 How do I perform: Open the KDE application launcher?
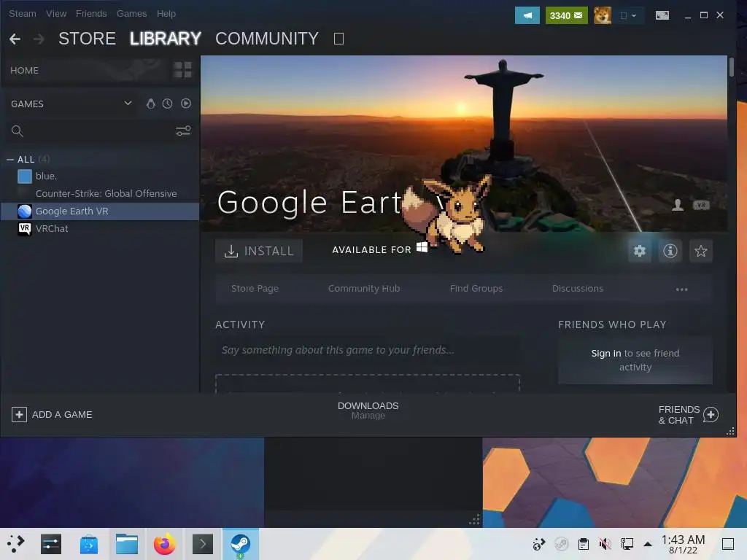(16, 544)
